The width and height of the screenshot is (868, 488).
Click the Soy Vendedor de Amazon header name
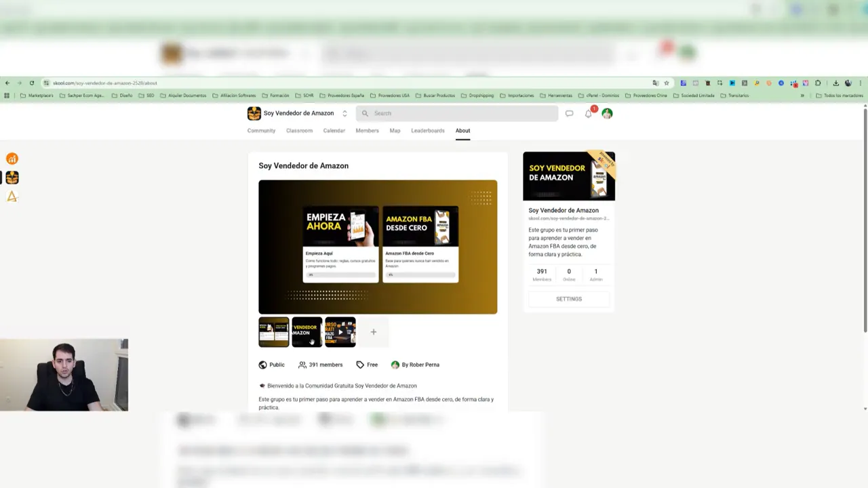click(x=298, y=113)
